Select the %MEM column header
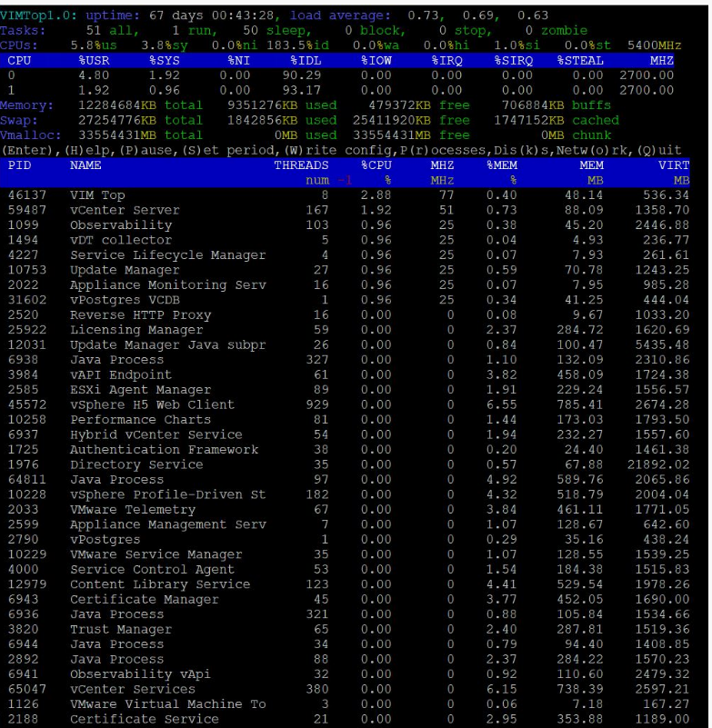Viewport: 712px width, 728px height. 502,165
